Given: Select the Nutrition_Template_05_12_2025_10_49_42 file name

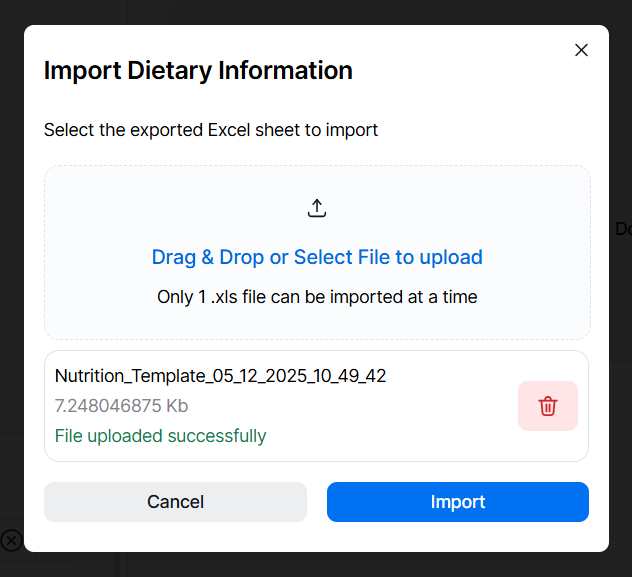Looking at the screenshot, I should pyautogui.click(x=220, y=376).
